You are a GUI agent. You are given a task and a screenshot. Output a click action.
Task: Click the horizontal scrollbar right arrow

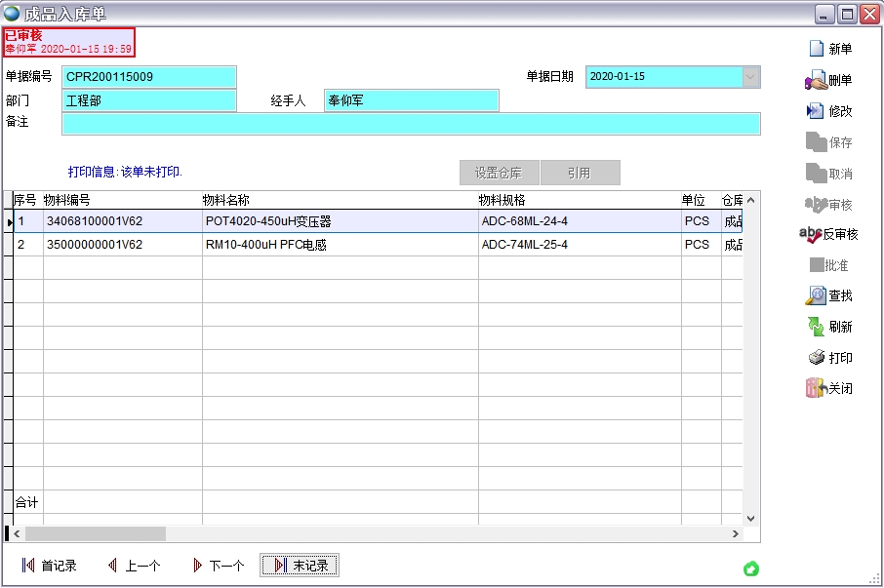[x=736, y=534]
